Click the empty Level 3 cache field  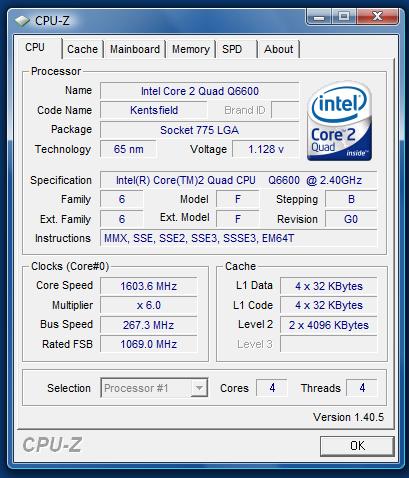point(329,344)
